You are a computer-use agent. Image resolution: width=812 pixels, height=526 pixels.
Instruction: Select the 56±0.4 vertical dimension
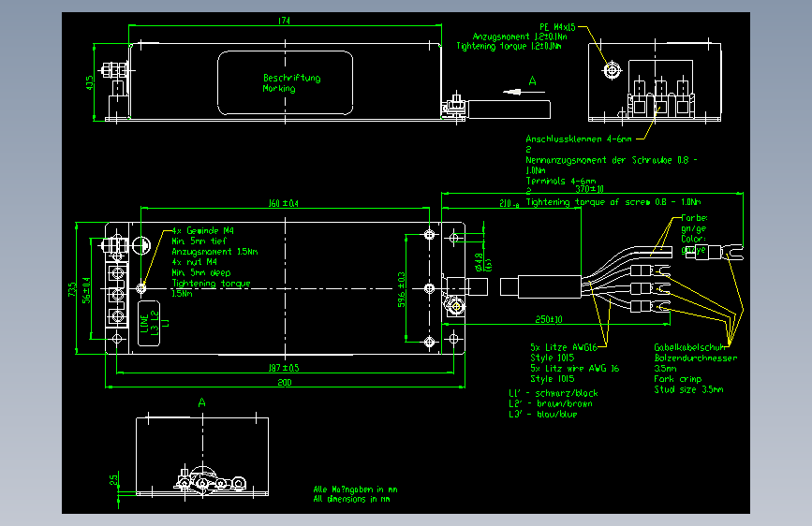pos(86,290)
